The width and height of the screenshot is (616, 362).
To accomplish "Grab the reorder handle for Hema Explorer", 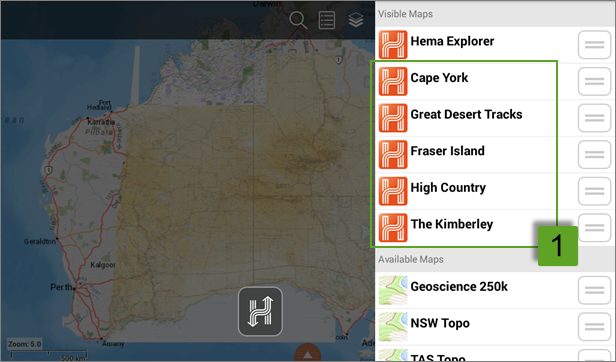I will pos(594,45).
